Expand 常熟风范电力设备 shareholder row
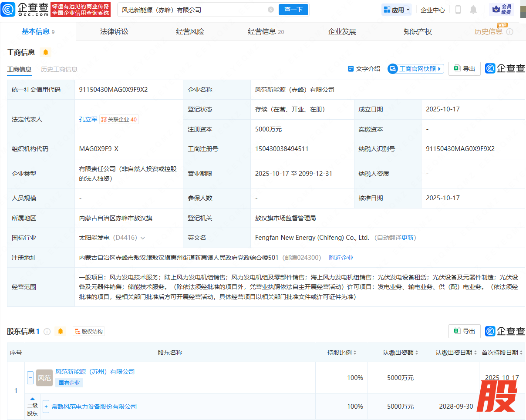This screenshot has height=420, width=526. 46,407
